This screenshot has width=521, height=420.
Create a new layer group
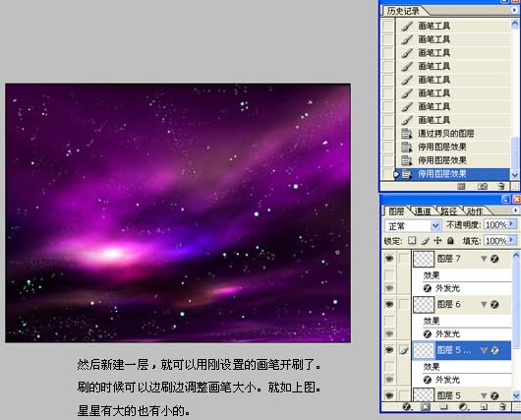[x=443, y=406]
